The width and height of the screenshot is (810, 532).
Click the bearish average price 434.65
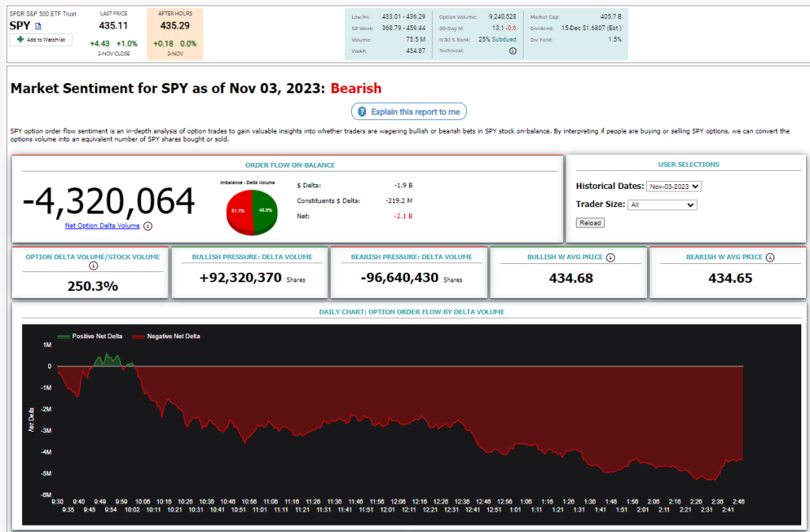[x=730, y=278]
